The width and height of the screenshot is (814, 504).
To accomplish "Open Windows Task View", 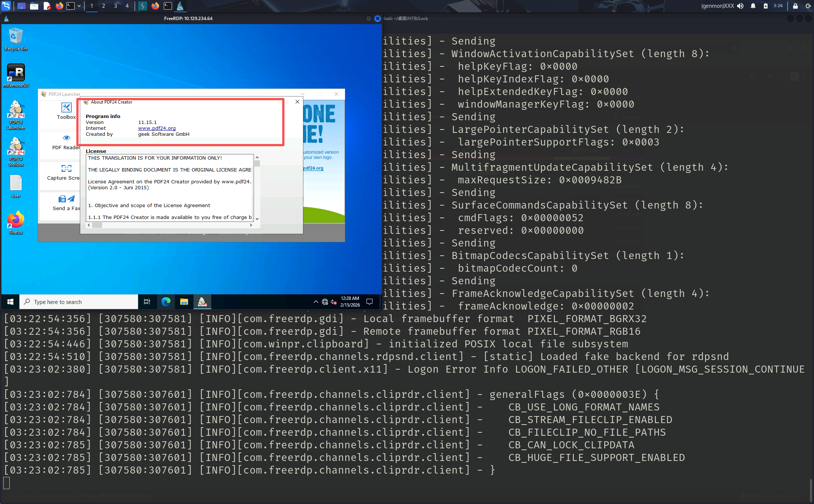I will click(x=147, y=302).
